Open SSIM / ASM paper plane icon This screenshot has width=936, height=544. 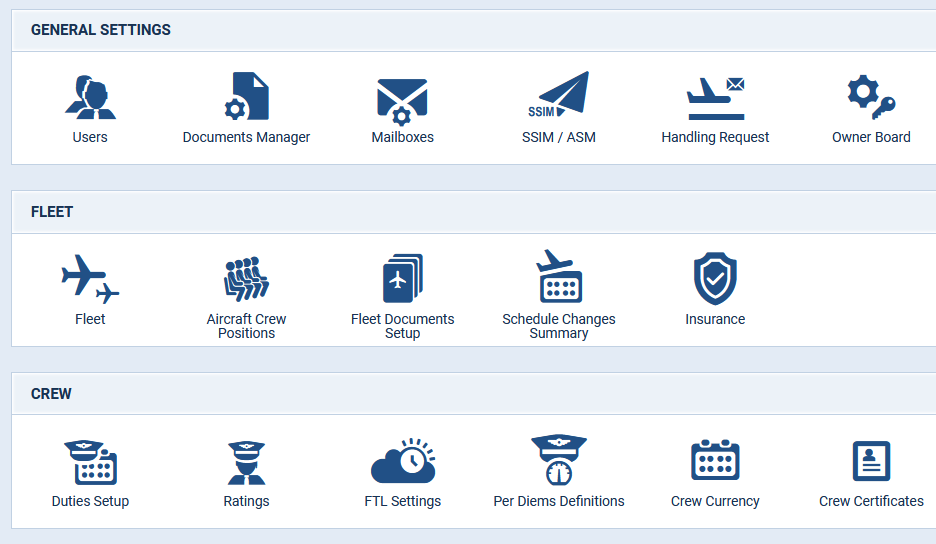point(559,94)
